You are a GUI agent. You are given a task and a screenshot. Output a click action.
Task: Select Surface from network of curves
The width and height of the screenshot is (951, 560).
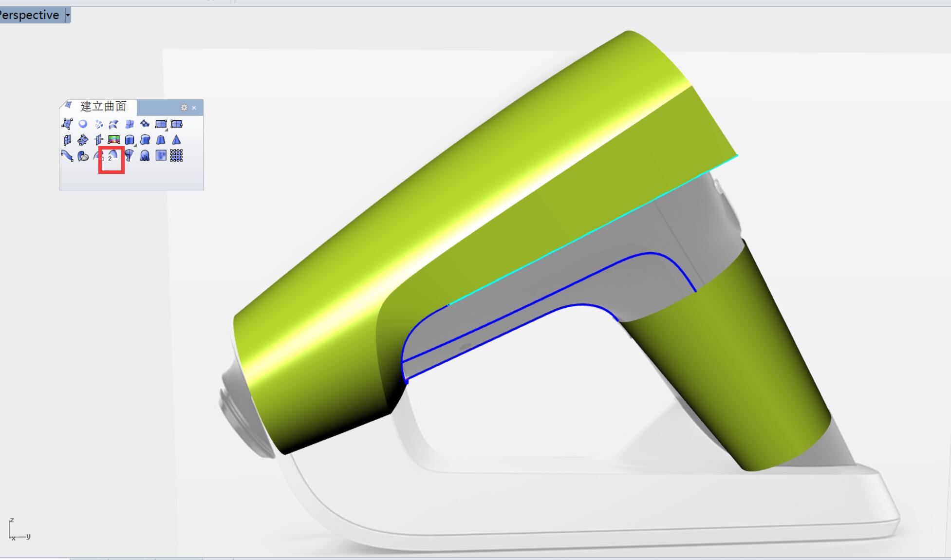[x=98, y=124]
